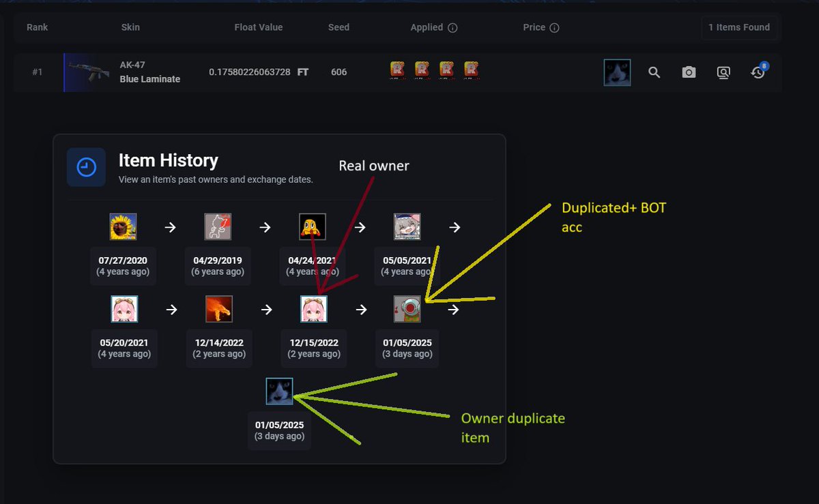Select fourth applied sticker on AK-47
819x504 pixels.
pyautogui.click(x=471, y=70)
